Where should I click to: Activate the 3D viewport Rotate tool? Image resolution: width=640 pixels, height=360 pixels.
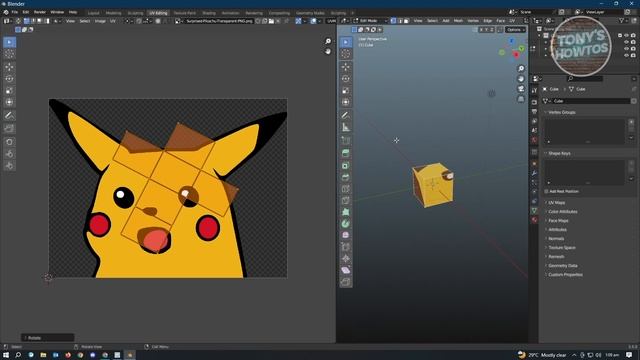point(346,79)
